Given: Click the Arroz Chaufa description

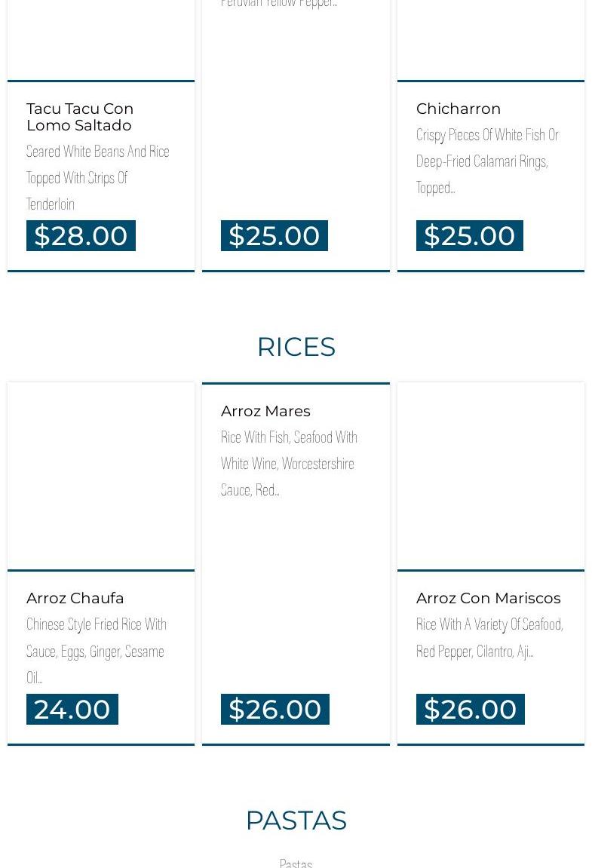Looking at the screenshot, I should (x=97, y=651).
